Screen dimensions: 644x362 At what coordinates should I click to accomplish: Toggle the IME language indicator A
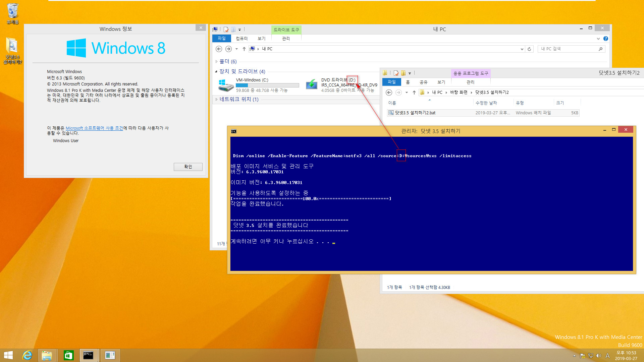pyautogui.click(x=607, y=356)
